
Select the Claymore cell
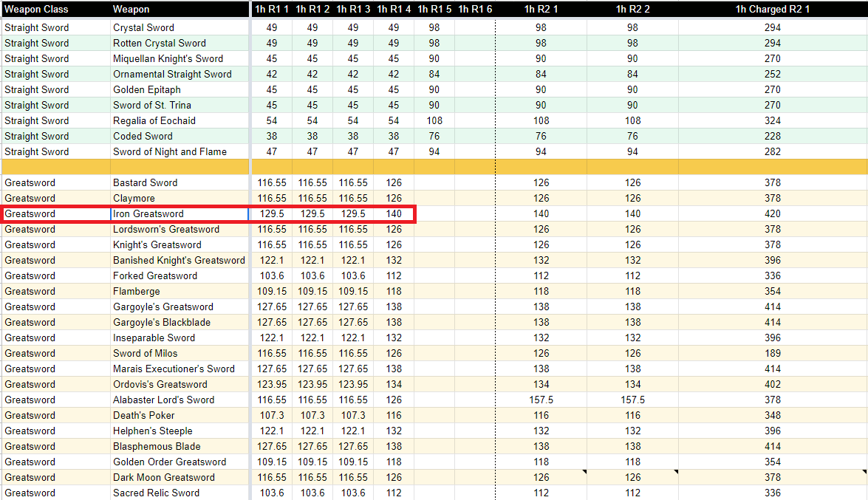click(x=180, y=198)
